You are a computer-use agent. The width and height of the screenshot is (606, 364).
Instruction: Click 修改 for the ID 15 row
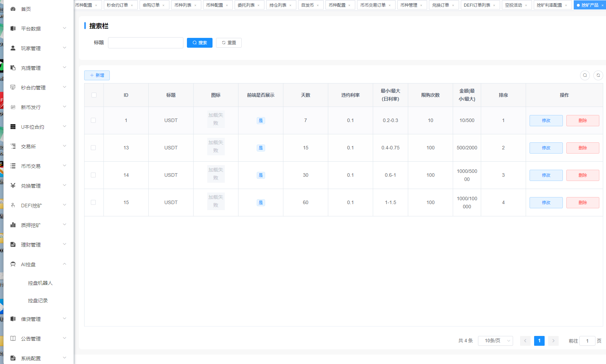tap(546, 203)
